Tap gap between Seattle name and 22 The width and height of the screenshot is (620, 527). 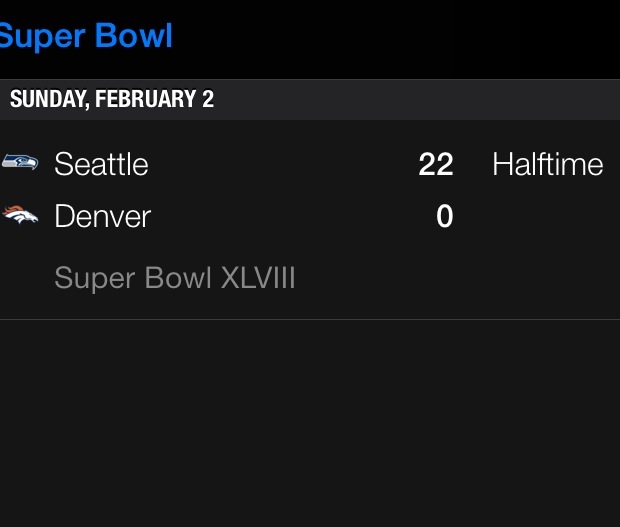pos(280,164)
